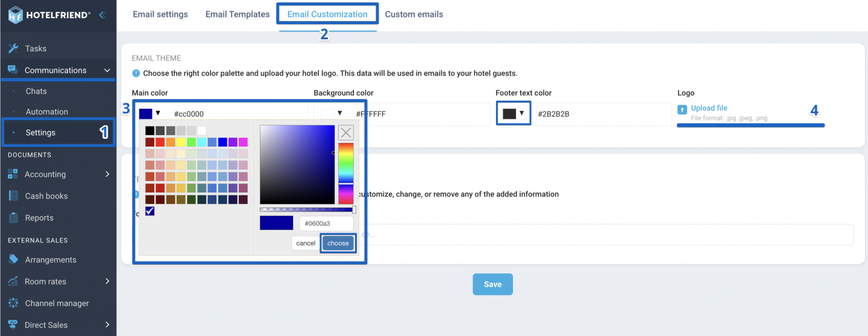This screenshot has width=868, height=336.
Task: Open Channel manager via its gears icon
Action: coord(13,303)
